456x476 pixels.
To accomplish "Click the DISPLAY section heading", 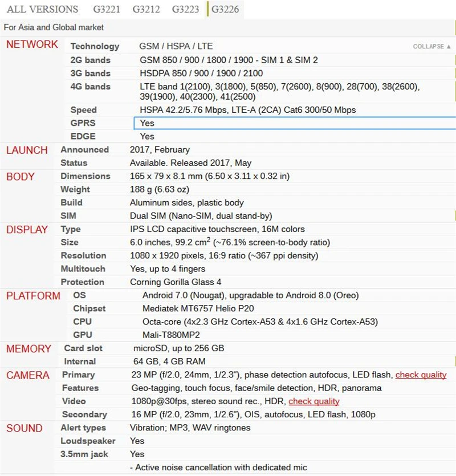I will point(27,230).
